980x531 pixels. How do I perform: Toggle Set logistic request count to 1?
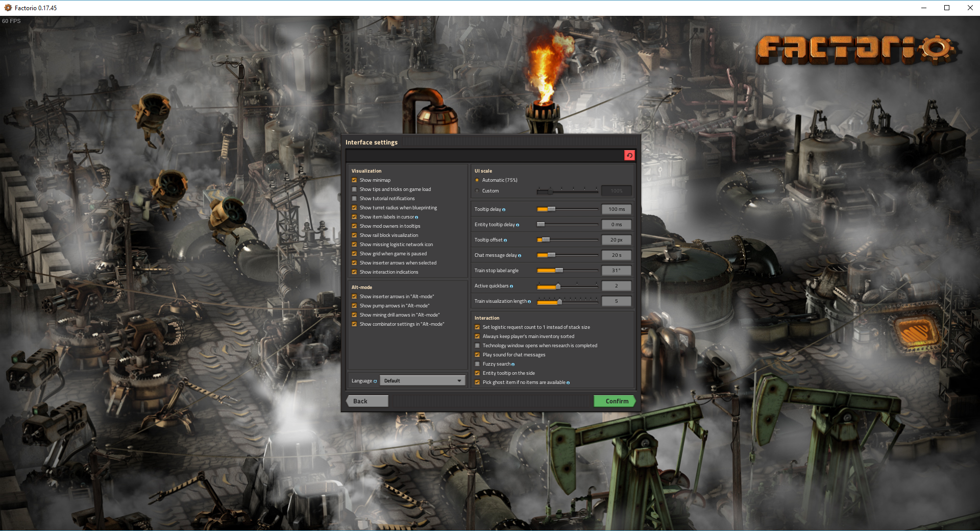(477, 327)
